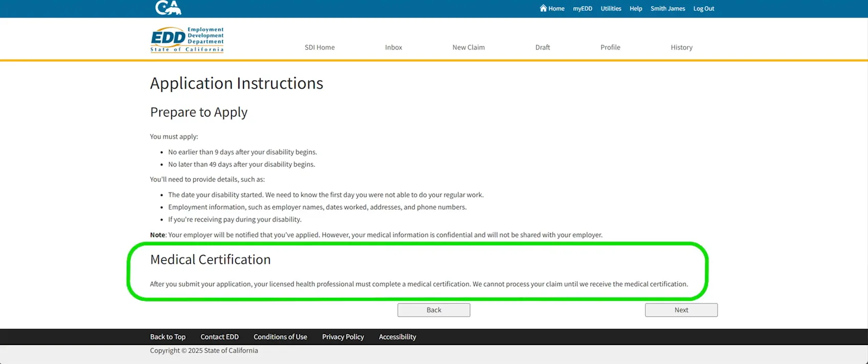Click the Prepare to Apply heading
The height and width of the screenshot is (364, 868).
pyautogui.click(x=198, y=112)
